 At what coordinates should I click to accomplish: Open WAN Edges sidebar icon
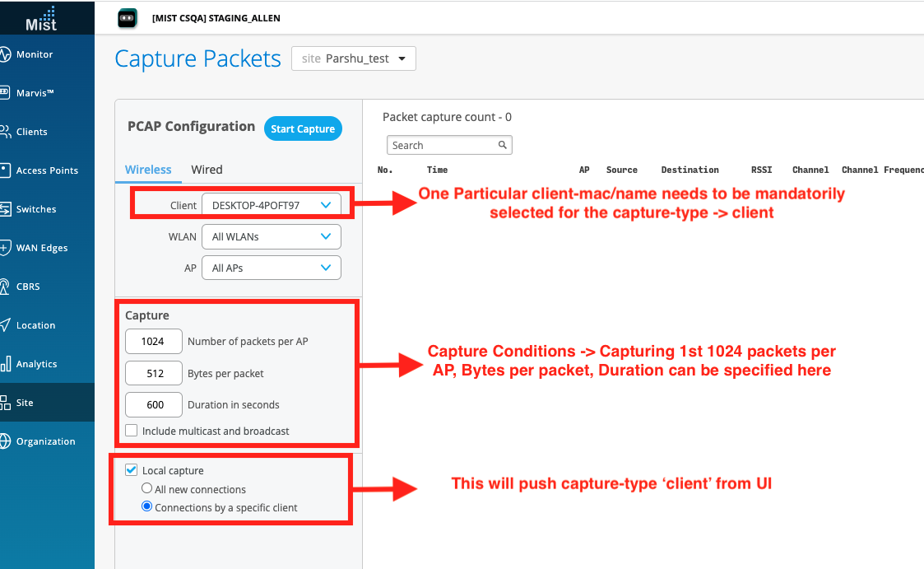click(5, 248)
